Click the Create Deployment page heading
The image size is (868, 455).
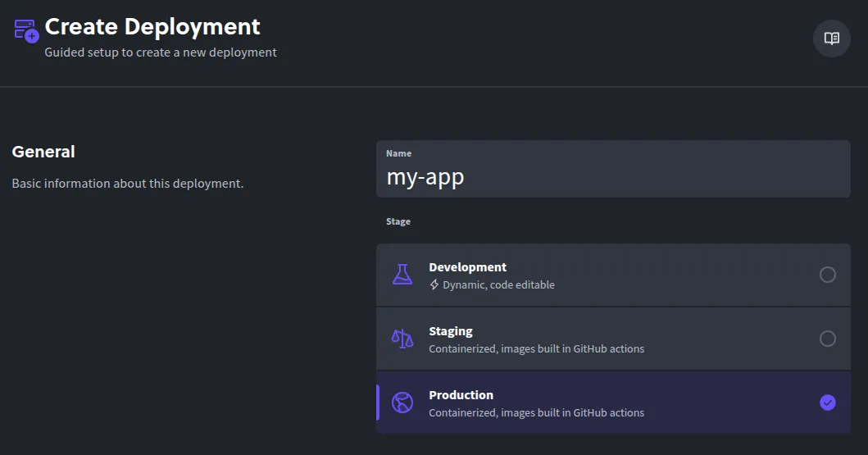tap(152, 27)
